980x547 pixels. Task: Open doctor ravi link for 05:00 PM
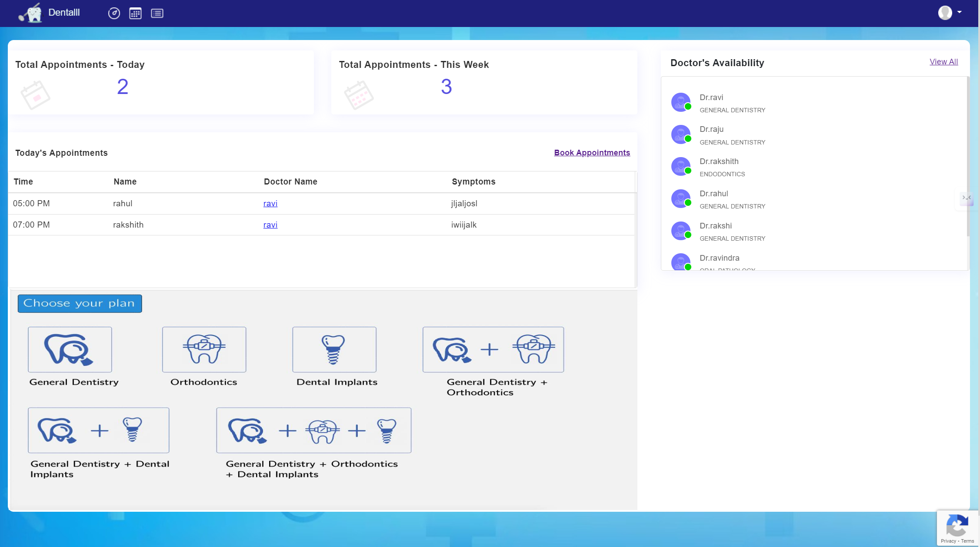pos(270,204)
